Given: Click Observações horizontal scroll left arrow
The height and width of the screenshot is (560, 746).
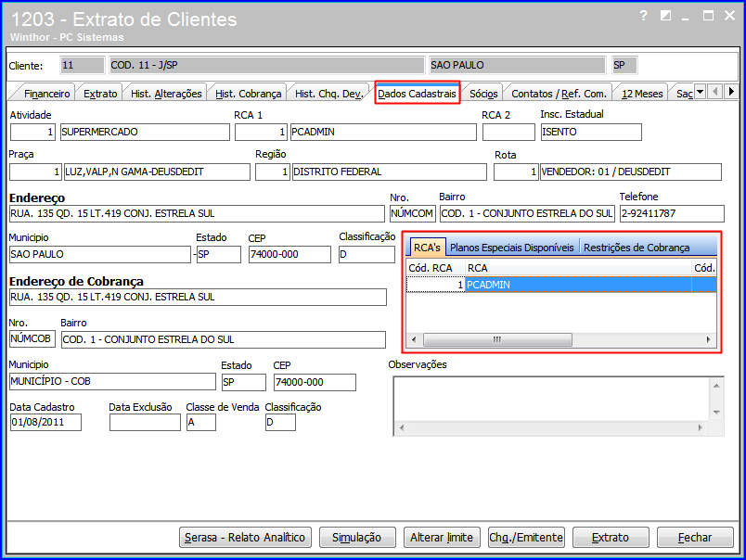Looking at the screenshot, I should [x=402, y=427].
